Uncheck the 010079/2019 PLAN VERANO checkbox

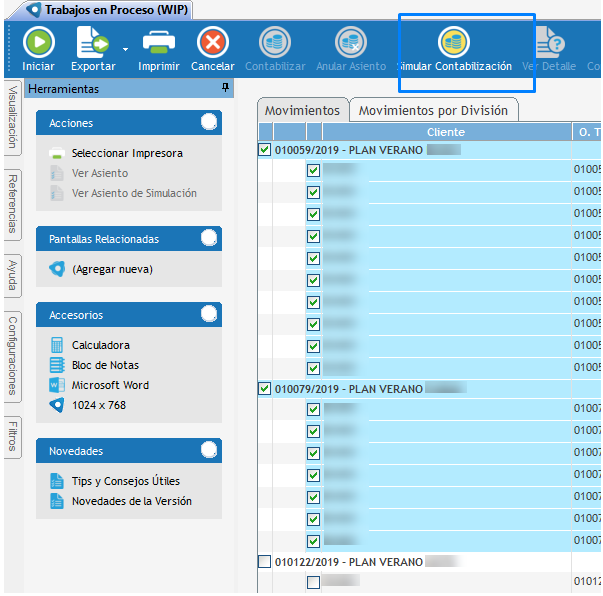(264, 387)
